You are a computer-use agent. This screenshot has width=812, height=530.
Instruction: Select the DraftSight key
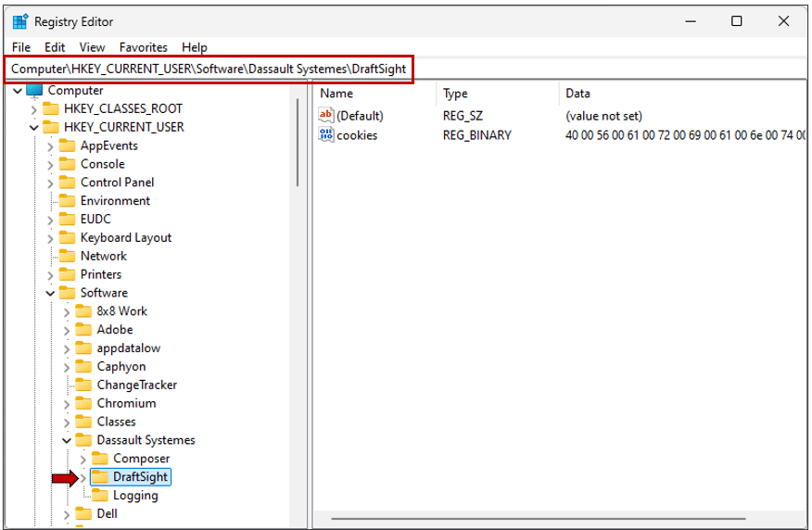[131, 477]
